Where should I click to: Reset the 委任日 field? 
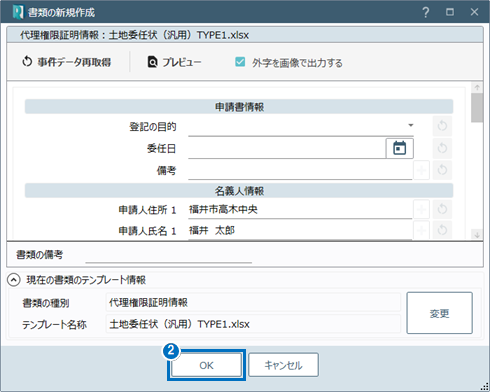442,148
